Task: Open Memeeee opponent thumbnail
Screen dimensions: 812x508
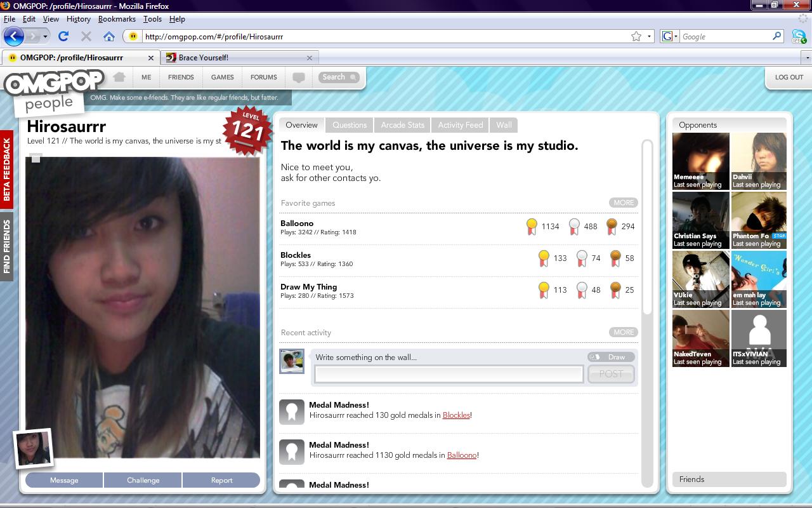Action: coord(700,161)
